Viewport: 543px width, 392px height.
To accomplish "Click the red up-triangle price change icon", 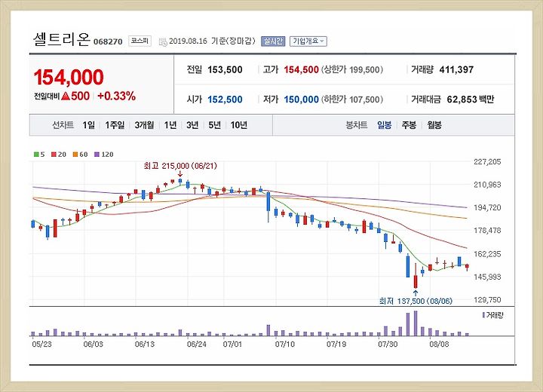I will (66, 96).
